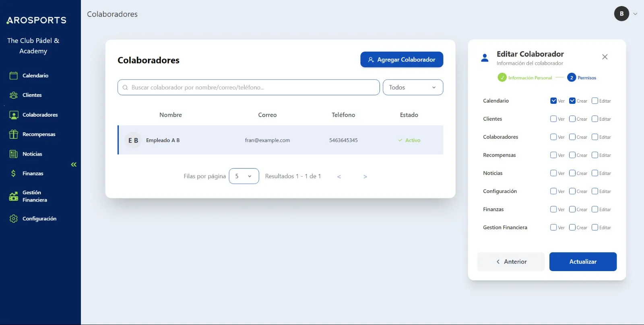Uncheck Calendario Ver permission
The image size is (644, 325).
click(553, 101)
